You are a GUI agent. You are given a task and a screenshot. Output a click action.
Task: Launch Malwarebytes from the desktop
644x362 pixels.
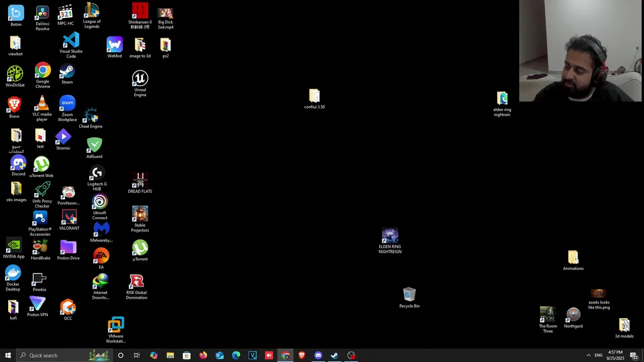pos(101,231)
